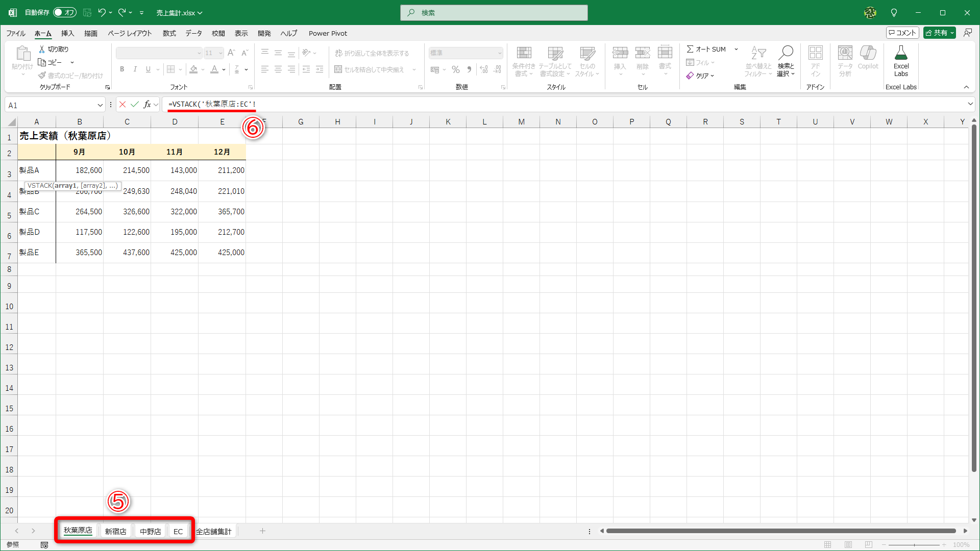
Task: Click the 共有 share button
Action: [x=939, y=33]
